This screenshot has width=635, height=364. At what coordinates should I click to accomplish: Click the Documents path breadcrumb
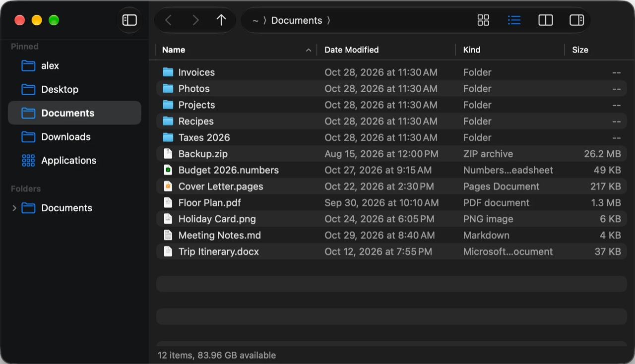click(297, 20)
